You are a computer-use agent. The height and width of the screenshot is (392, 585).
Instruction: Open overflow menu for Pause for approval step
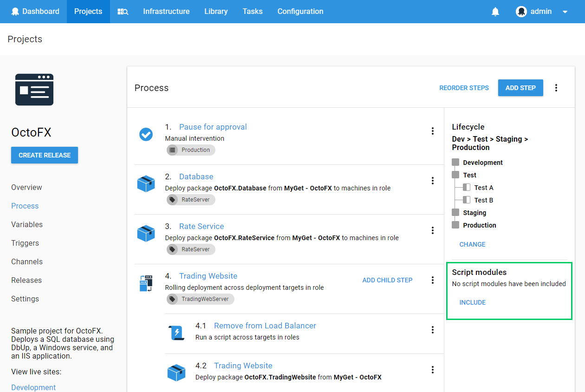click(x=433, y=131)
